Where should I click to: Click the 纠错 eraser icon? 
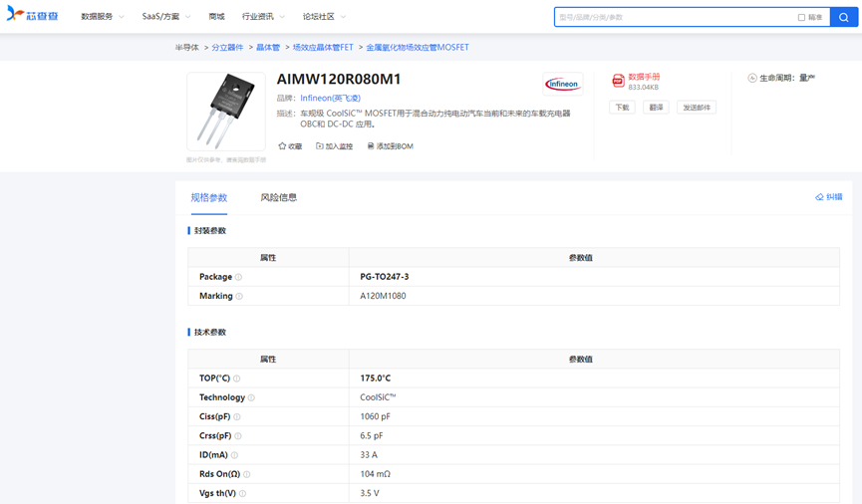[819, 197]
